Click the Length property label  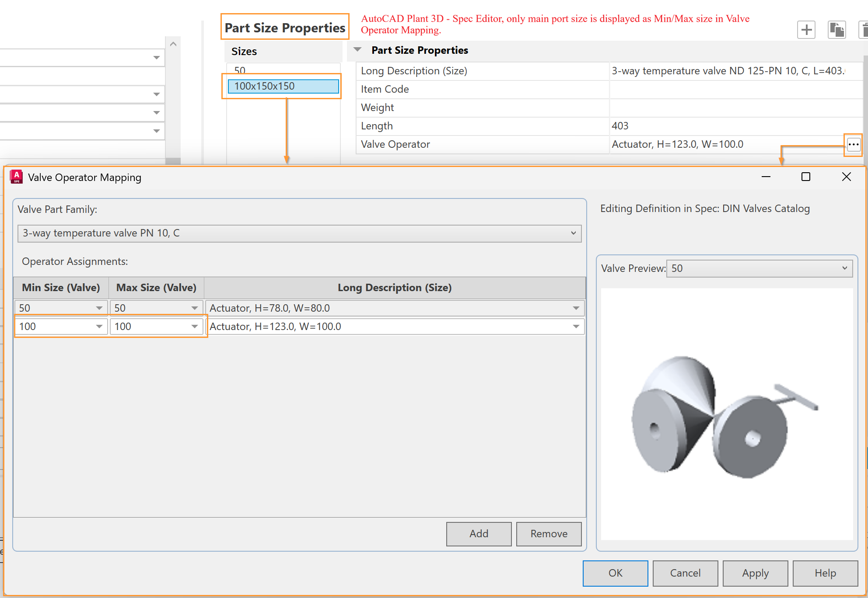[x=377, y=126]
